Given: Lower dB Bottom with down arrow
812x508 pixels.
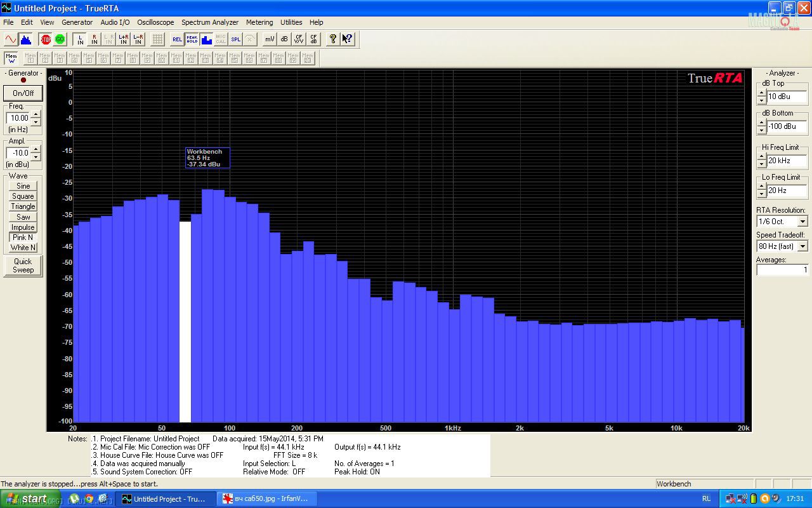Looking at the screenshot, I should coord(761,130).
